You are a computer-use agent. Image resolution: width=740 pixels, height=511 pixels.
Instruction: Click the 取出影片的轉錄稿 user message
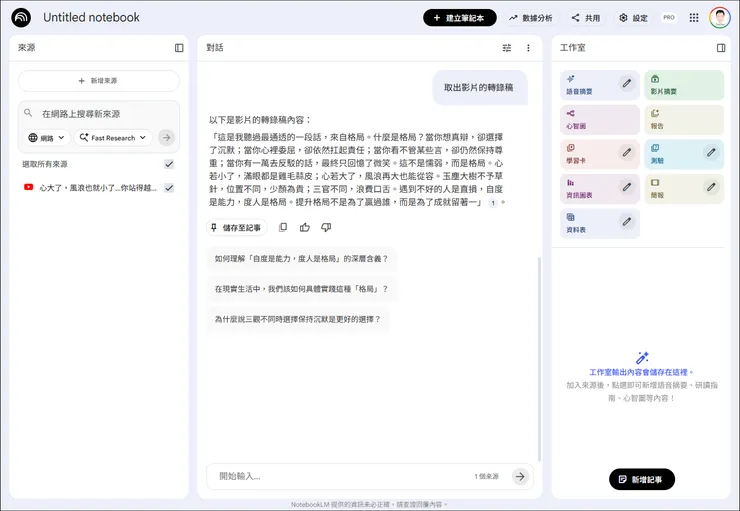(479, 87)
